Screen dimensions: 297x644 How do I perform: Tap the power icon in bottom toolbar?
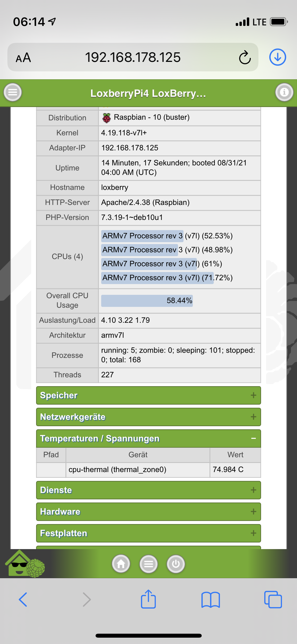pyautogui.click(x=176, y=564)
